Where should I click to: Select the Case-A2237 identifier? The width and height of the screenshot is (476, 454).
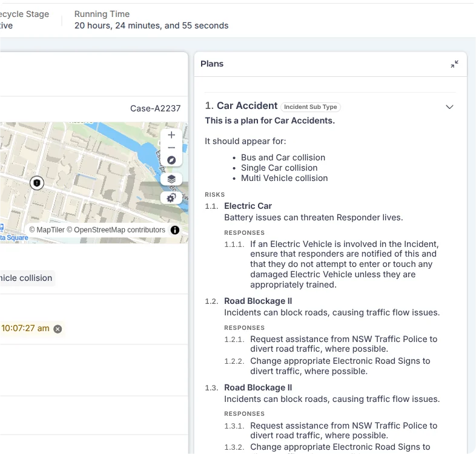tap(155, 108)
